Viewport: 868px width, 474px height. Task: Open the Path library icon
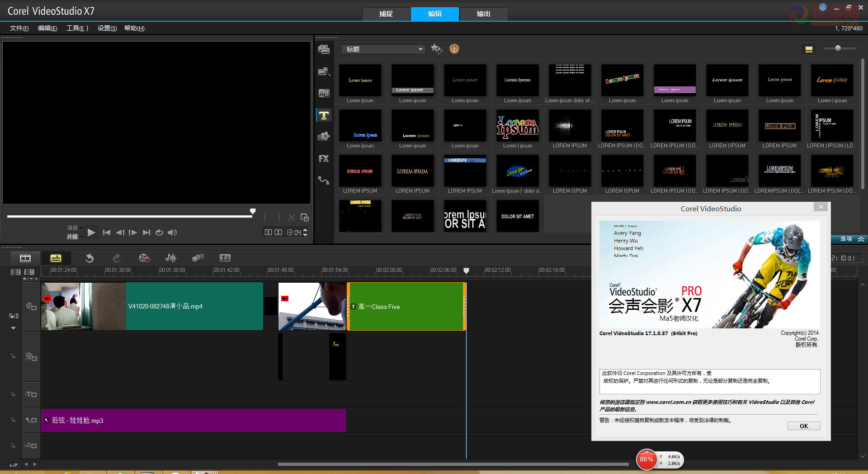click(324, 180)
